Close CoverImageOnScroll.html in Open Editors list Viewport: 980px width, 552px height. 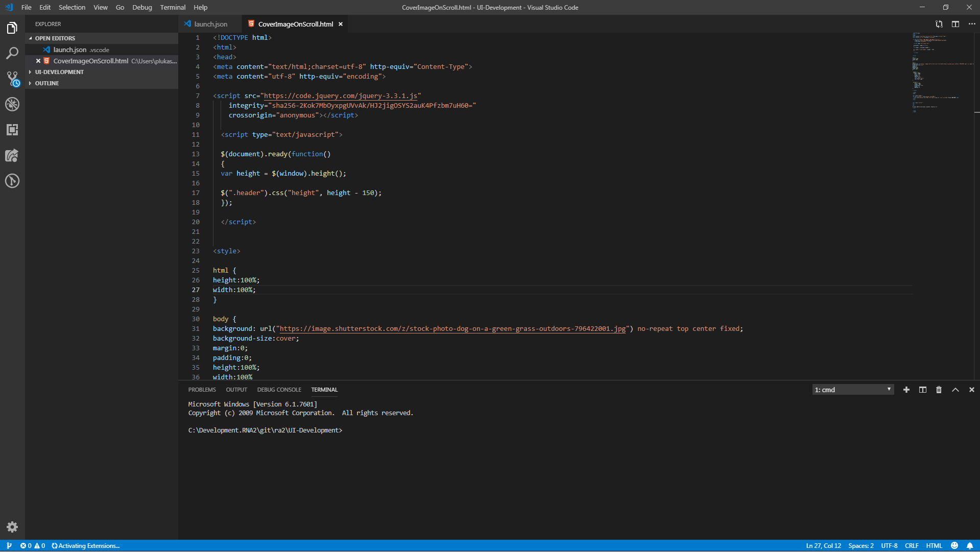pyautogui.click(x=38, y=61)
